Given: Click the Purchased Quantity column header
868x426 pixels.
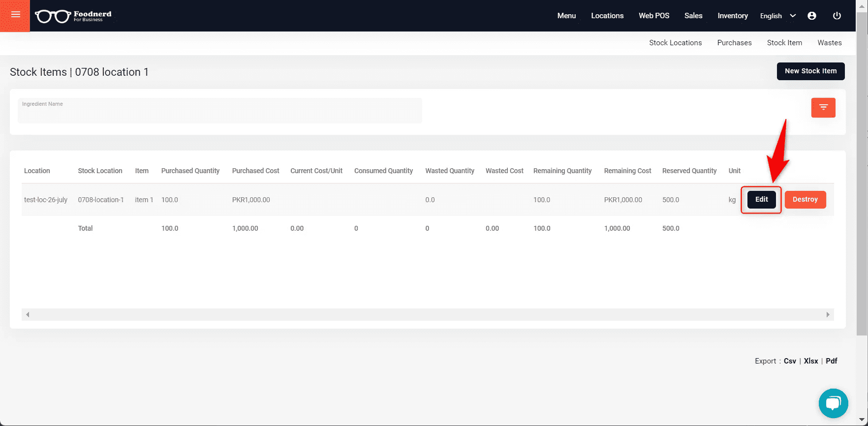Looking at the screenshot, I should 190,171.
